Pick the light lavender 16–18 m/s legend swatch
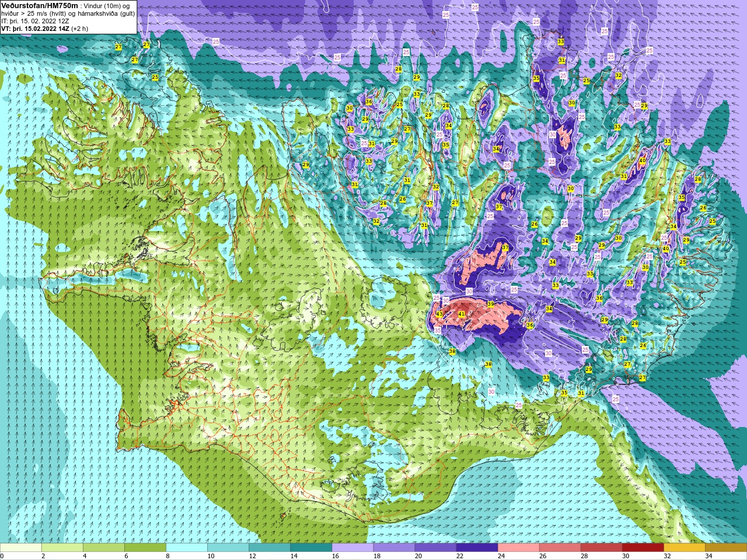Screen dimensions: 747x560 (352, 548)
